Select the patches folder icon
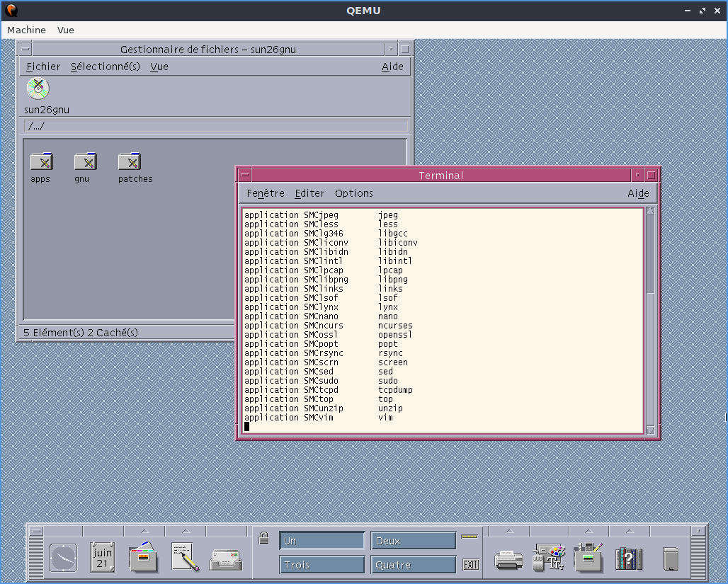The image size is (728, 584). coord(130,161)
